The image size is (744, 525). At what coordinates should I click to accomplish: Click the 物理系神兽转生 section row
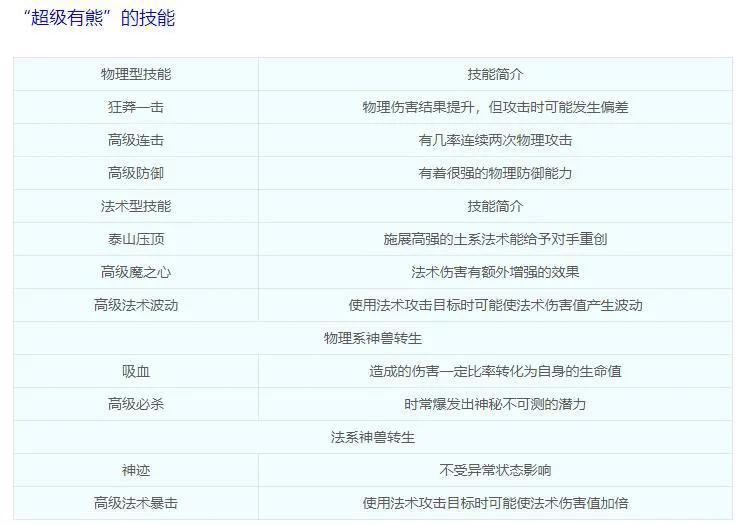point(373,338)
